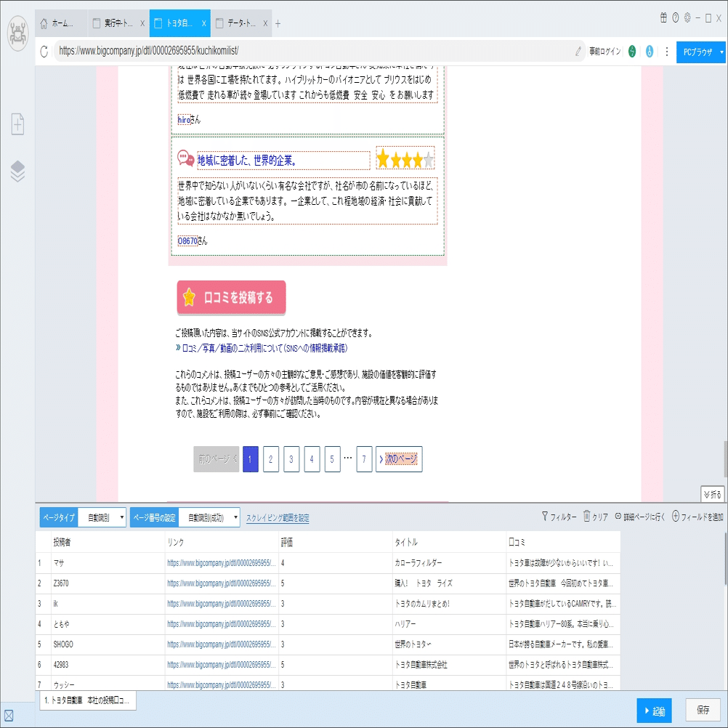This screenshot has height=728, width=728.
Task: Click the green circular toolbar icon
Action: [632, 52]
